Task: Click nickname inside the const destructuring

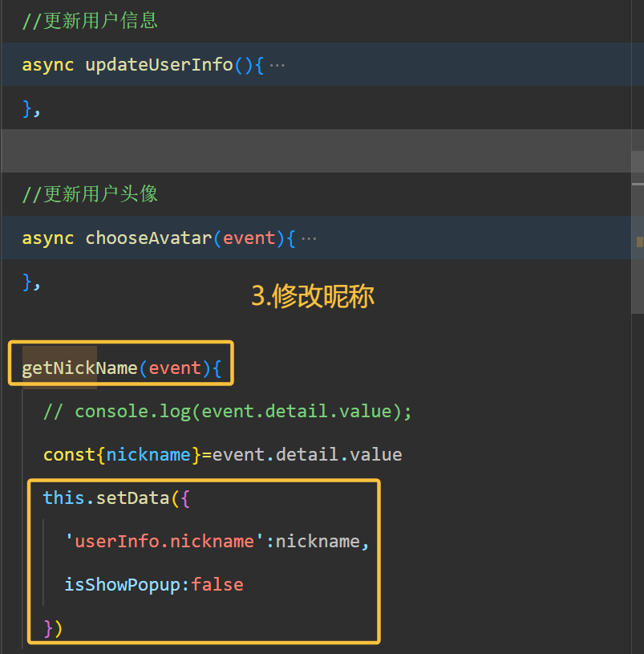Action: tap(148, 455)
